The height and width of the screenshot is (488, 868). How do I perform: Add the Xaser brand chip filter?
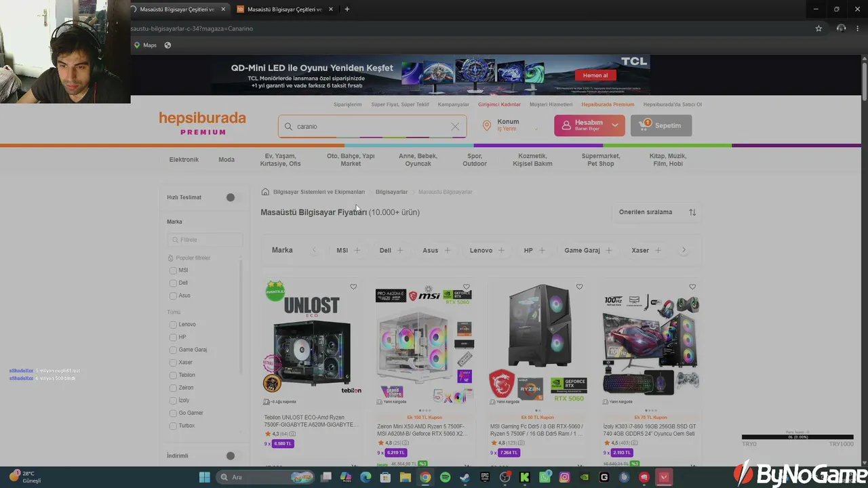tap(646, 250)
